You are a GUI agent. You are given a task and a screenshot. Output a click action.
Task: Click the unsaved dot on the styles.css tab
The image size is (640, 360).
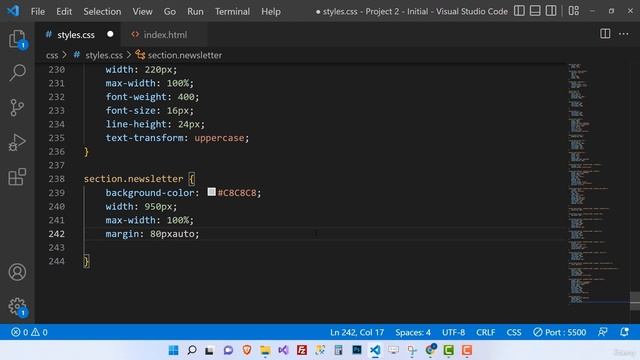click(x=110, y=34)
